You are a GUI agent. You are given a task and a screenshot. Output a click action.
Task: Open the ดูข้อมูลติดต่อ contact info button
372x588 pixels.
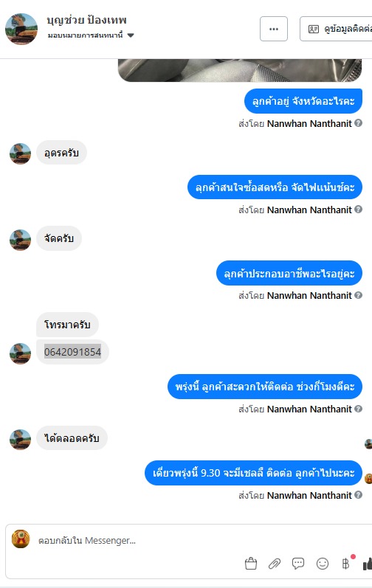click(336, 29)
